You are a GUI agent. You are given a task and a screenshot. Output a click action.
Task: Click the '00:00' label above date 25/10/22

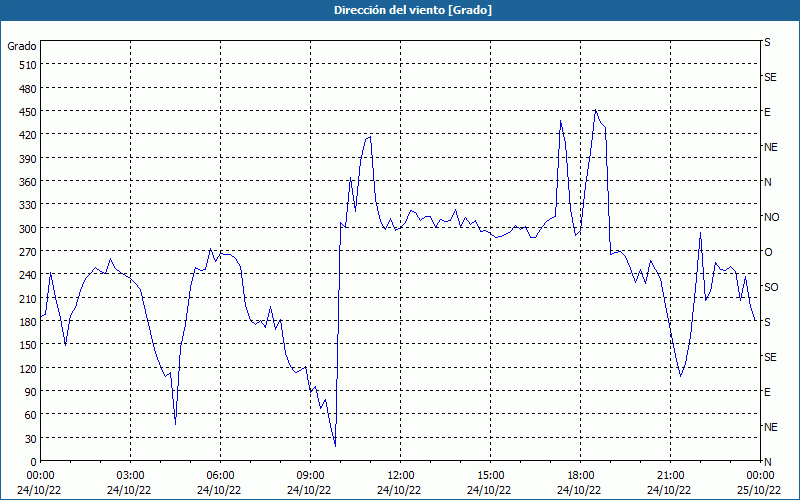coord(760,476)
